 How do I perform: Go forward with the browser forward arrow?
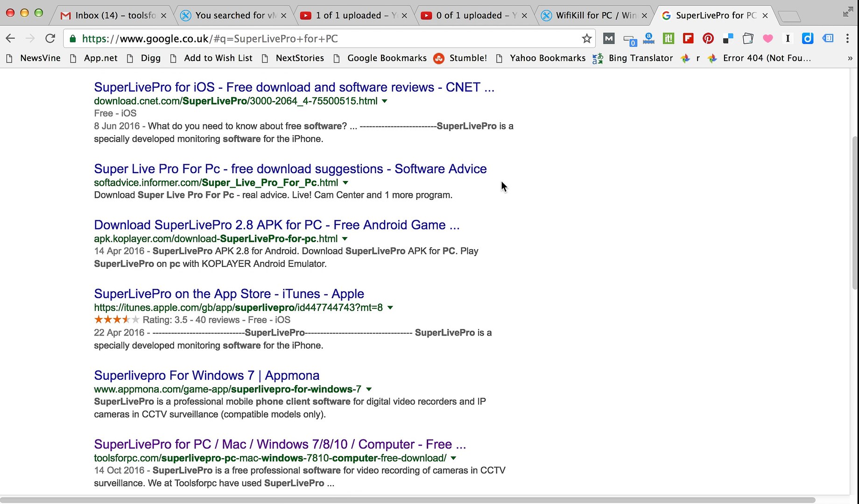click(30, 38)
